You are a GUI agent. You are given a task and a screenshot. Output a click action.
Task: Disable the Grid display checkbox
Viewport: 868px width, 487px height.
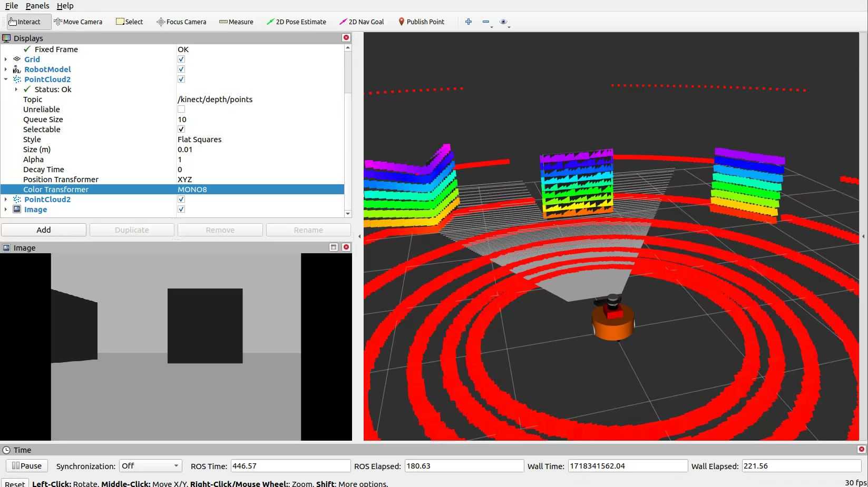[x=181, y=59]
